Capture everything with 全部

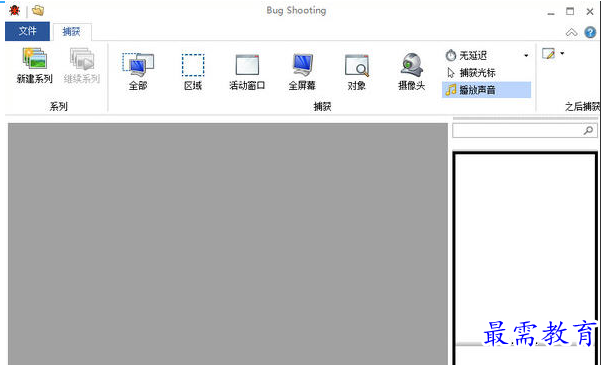(138, 72)
